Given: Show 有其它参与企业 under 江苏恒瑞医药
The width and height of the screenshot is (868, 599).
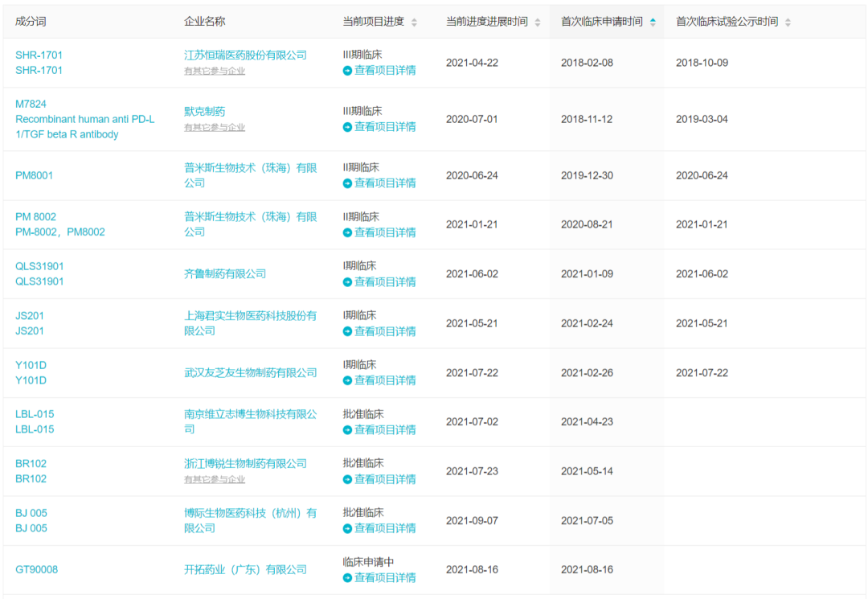Looking at the screenshot, I should tap(215, 71).
